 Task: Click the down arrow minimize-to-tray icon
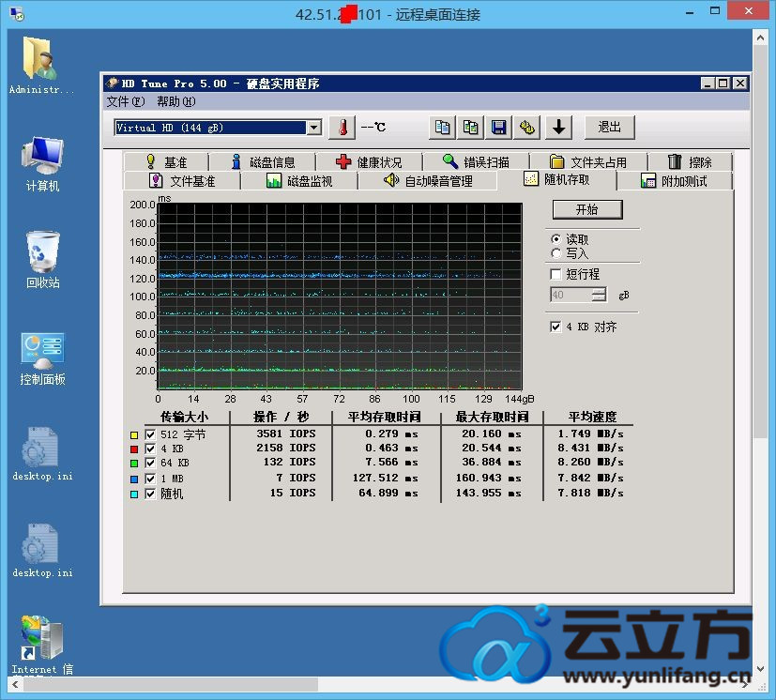(x=558, y=128)
